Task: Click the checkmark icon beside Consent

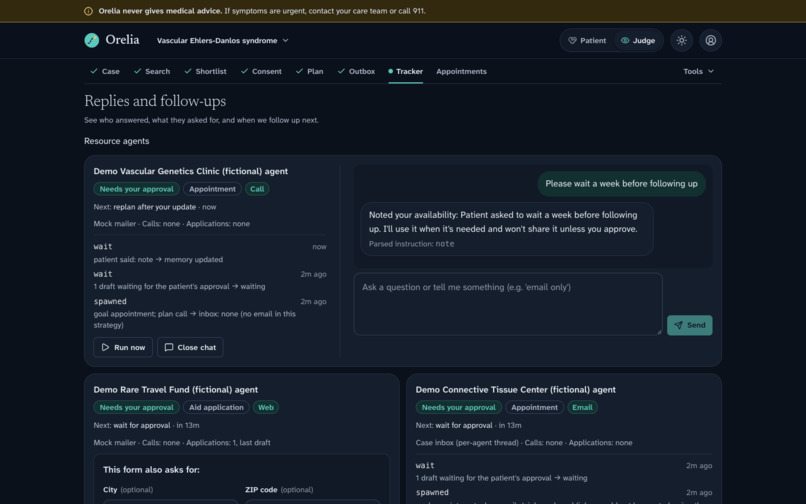Action: click(x=244, y=71)
